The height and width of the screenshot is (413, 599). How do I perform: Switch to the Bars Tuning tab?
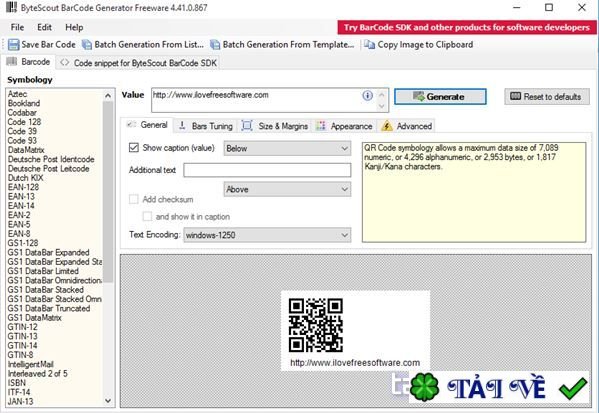pyautogui.click(x=206, y=126)
